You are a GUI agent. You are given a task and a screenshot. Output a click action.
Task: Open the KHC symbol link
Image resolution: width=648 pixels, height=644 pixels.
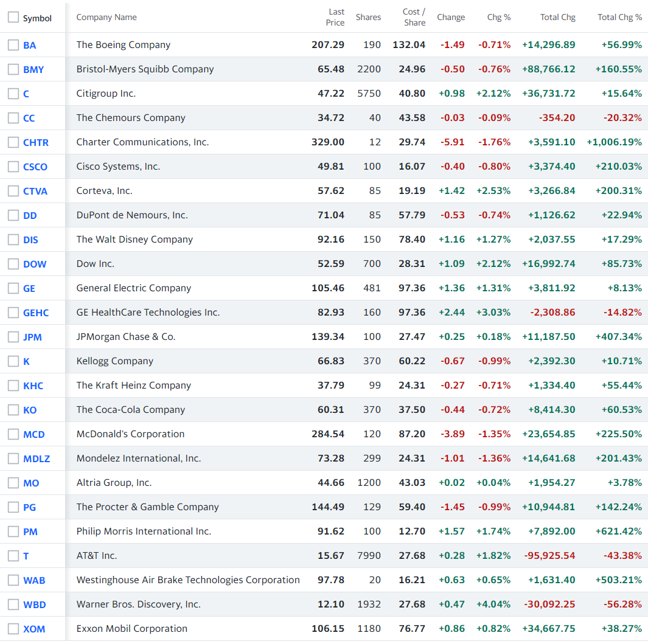pyautogui.click(x=33, y=386)
